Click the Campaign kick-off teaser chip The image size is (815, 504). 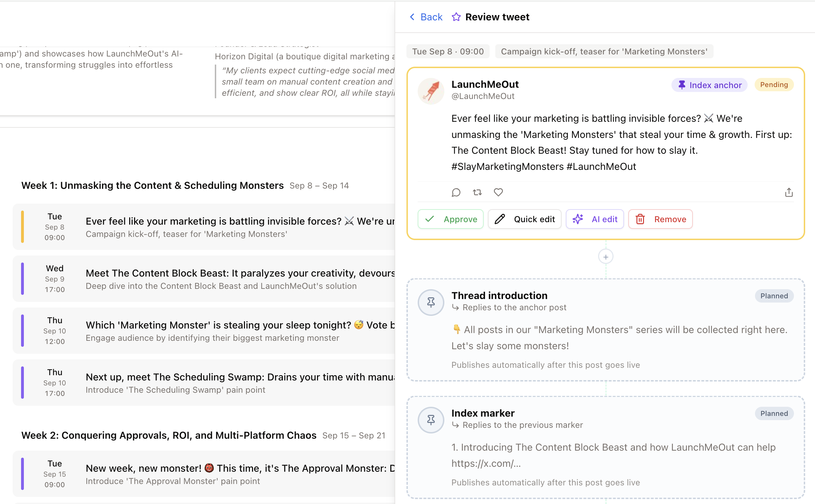(x=604, y=52)
